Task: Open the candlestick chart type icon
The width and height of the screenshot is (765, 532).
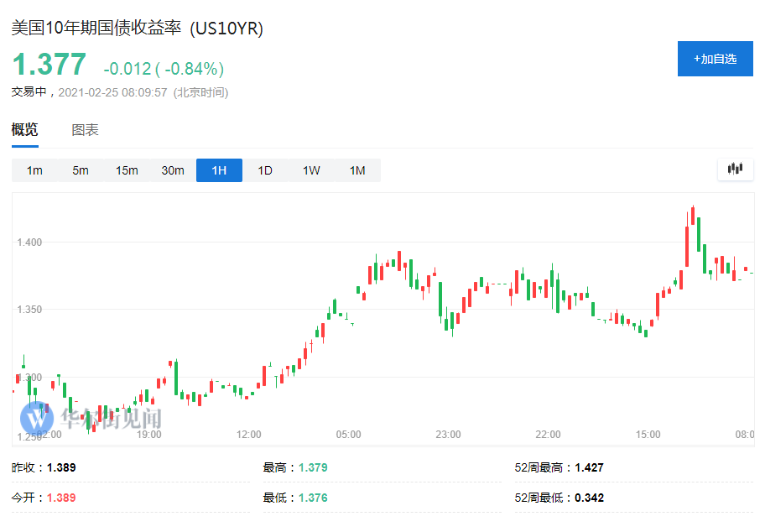Action: (x=735, y=170)
